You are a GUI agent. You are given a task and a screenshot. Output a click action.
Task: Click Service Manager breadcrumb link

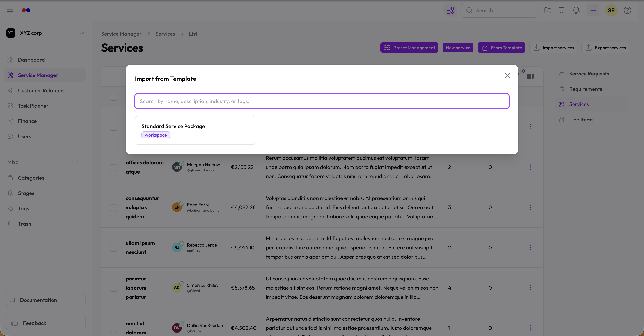click(121, 34)
